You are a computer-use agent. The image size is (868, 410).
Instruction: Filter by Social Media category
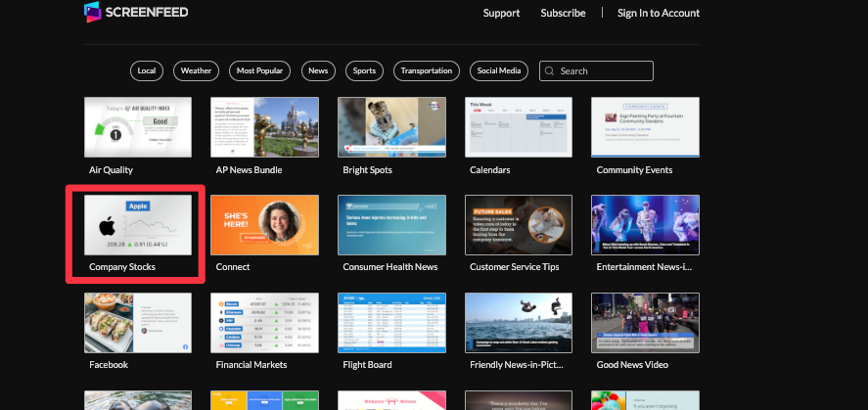499,70
